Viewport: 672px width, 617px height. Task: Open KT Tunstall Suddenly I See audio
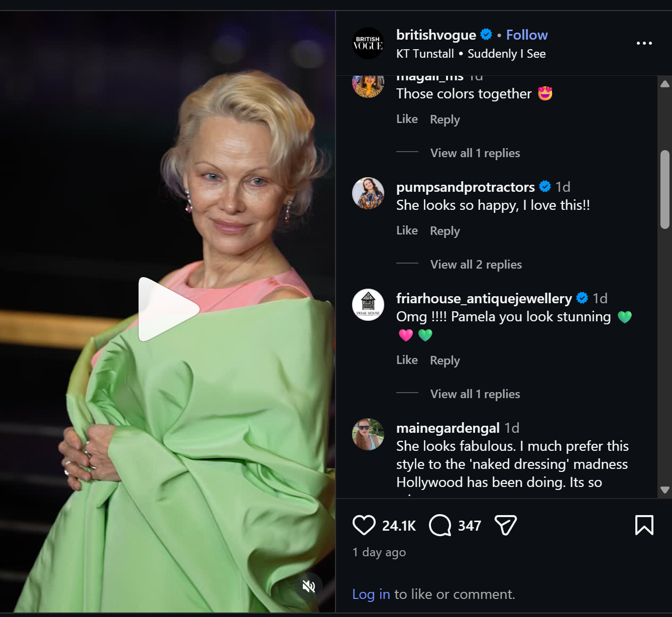point(471,54)
